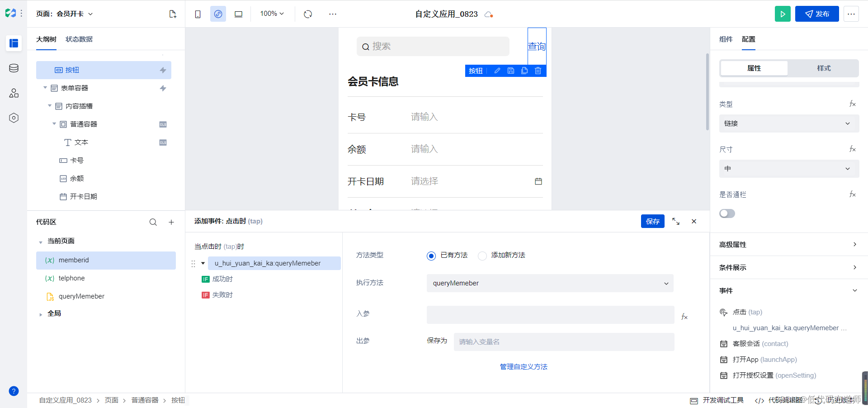
Task: Click the help question mark icon
Action: (14, 391)
